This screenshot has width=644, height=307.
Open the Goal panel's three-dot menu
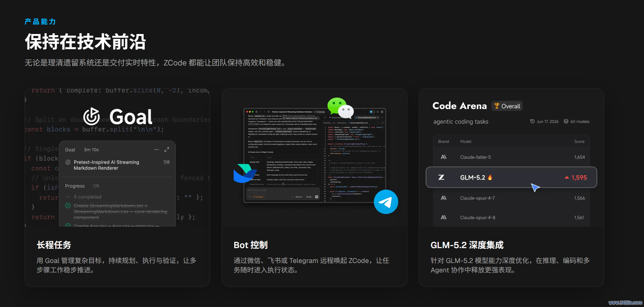tap(156, 149)
